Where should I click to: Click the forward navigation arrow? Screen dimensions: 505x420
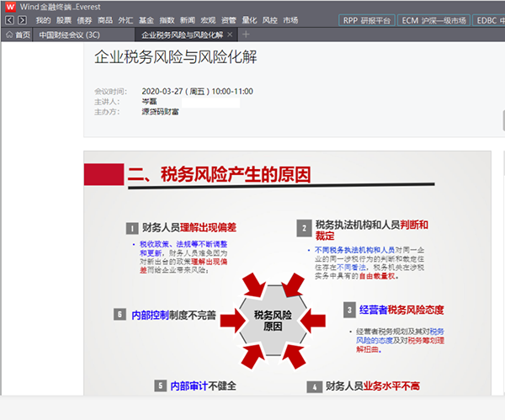coord(22,19)
